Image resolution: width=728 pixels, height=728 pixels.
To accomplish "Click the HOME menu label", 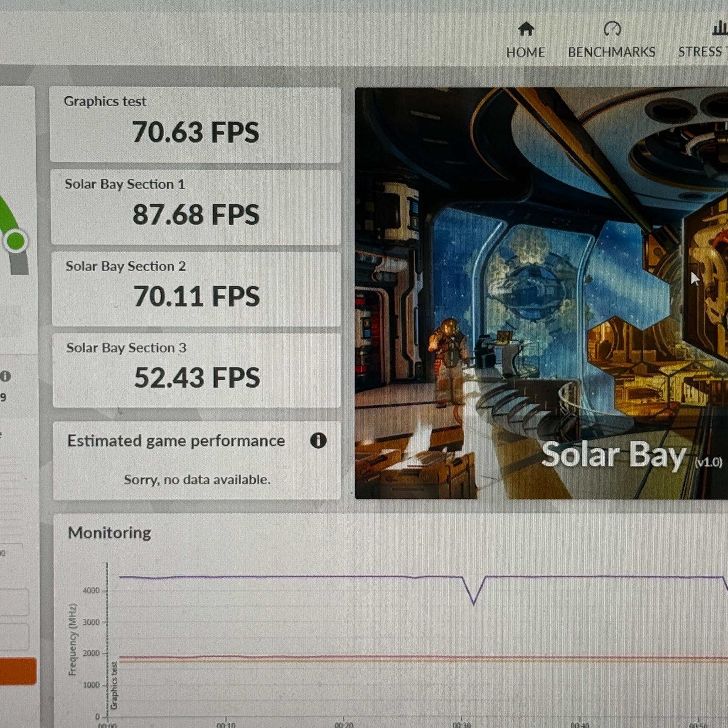I will (x=526, y=52).
